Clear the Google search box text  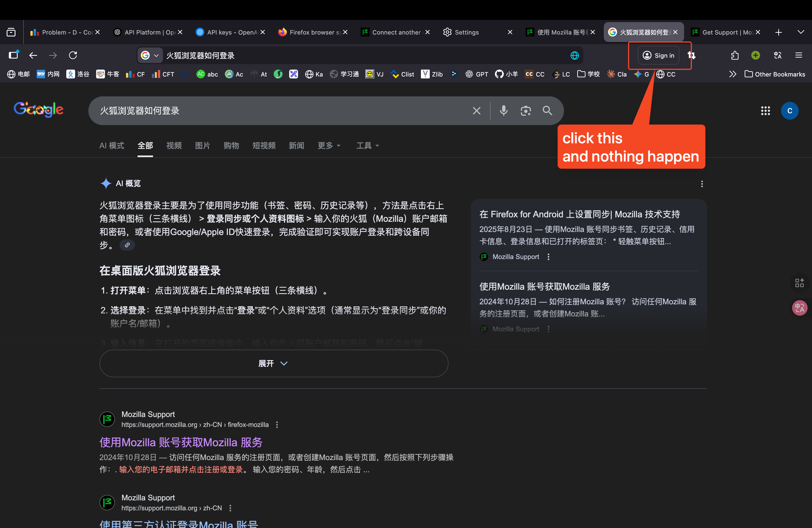tap(476, 110)
